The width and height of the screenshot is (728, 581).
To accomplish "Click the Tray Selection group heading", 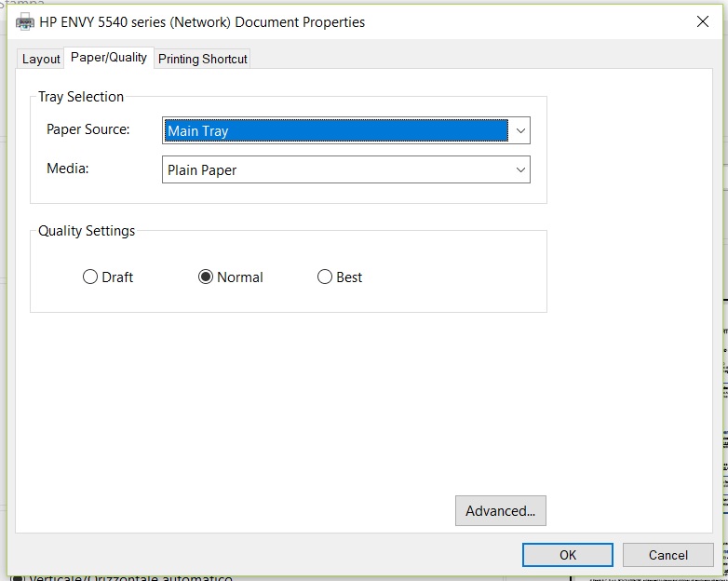I will coord(81,97).
